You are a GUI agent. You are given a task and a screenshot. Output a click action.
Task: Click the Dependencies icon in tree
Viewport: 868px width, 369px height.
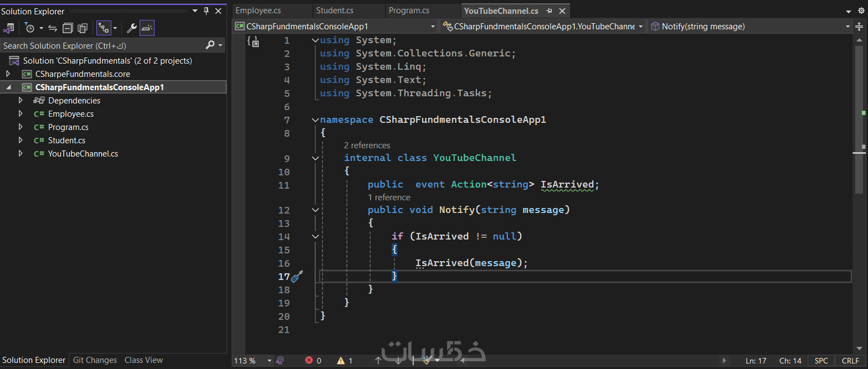pos(39,100)
